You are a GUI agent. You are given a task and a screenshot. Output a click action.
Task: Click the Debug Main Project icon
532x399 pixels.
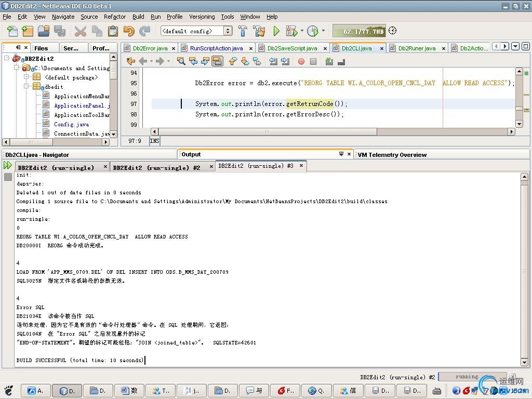[292, 31]
